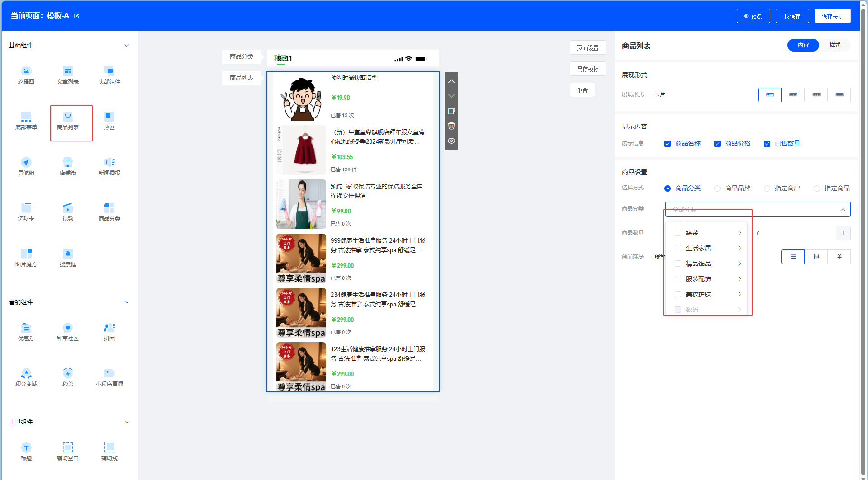This screenshot has height=480, width=868.
Task: Increase product count with the plus stepper
Action: [x=843, y=233]
